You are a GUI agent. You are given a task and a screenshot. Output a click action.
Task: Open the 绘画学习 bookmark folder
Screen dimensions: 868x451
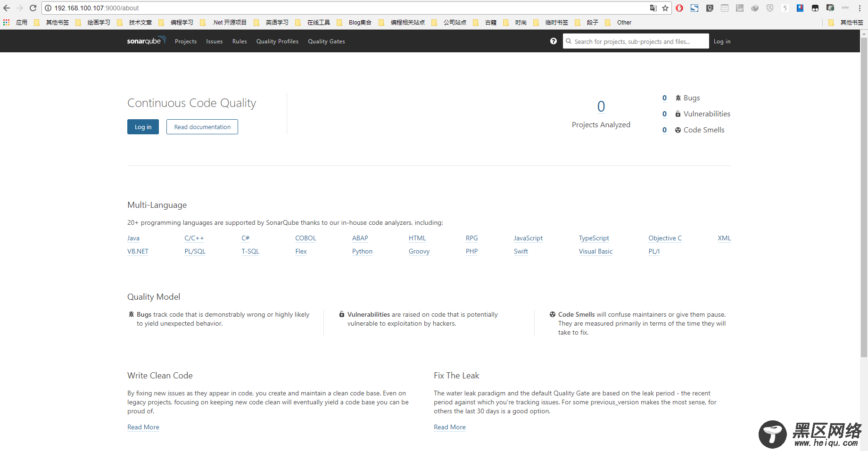coord(93,22)
